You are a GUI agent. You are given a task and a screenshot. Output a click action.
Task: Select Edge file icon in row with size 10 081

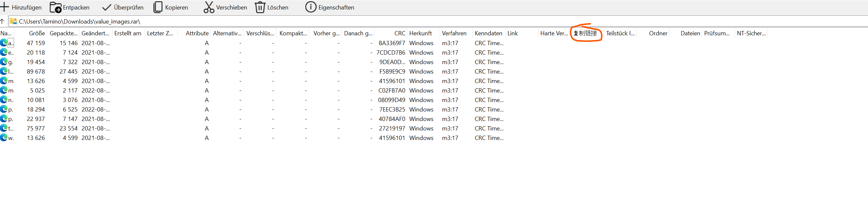tap(4, 100)
